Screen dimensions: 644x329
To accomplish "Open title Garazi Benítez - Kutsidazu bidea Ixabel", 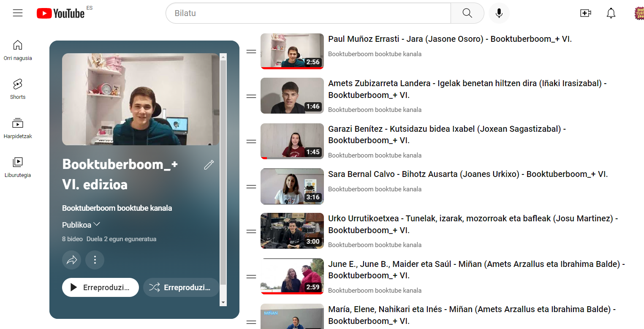I will click(447, 134).
